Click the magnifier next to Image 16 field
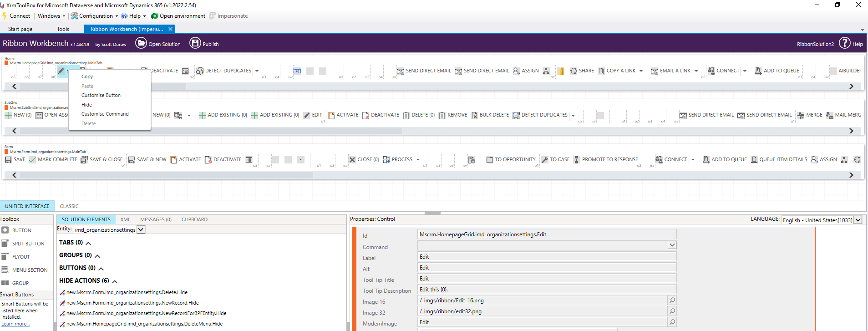Image resolution: width=868 pixels, height=331 pixels. [672, 300]
